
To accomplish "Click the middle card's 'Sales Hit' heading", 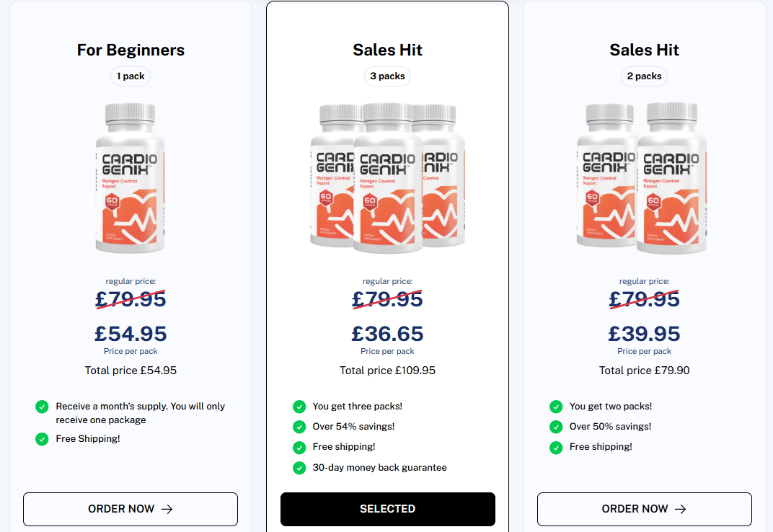I will [387, 50].
